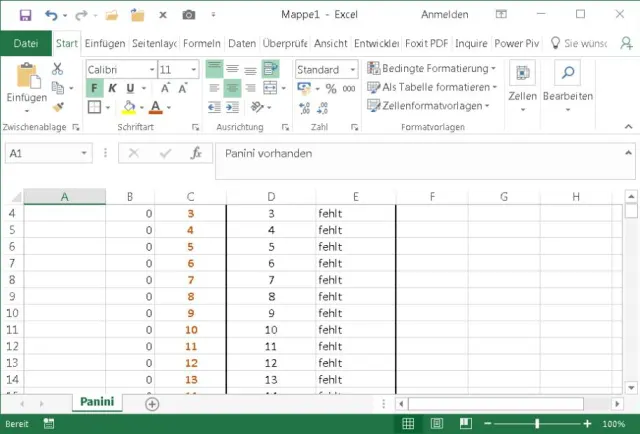Image resolution: width=640 pixels, height=434 pixels.
Task: Click the Format Painter brush icon
Action: (x=57, y=107)
